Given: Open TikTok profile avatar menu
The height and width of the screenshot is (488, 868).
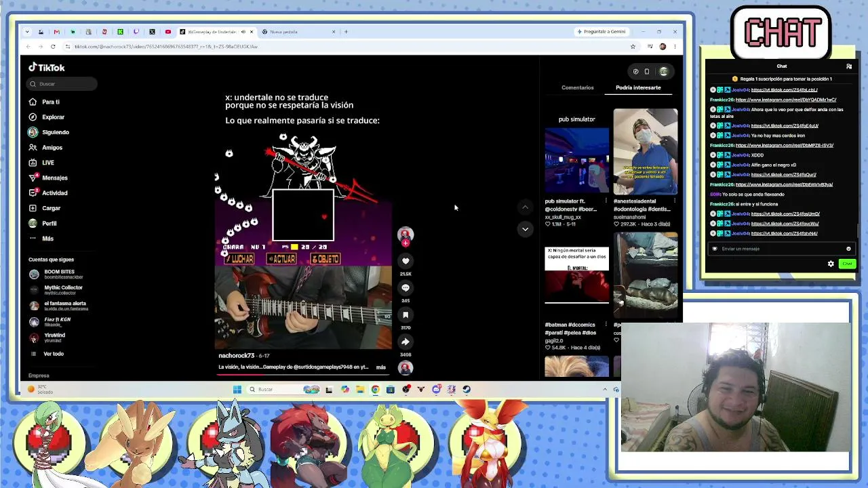Looking at the screenshot, I should 664,71.
